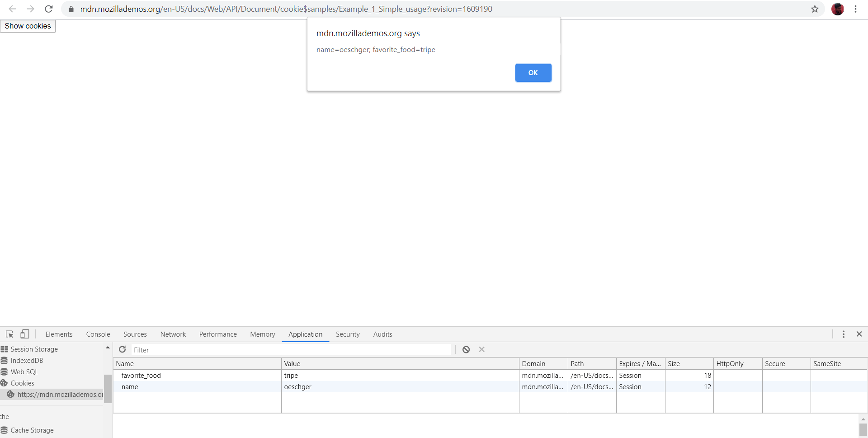Image resolution: width=868 pixels, height=438 pixels.
Task: Bookmark the page with the star icon
Action: (x=815, y=9)
